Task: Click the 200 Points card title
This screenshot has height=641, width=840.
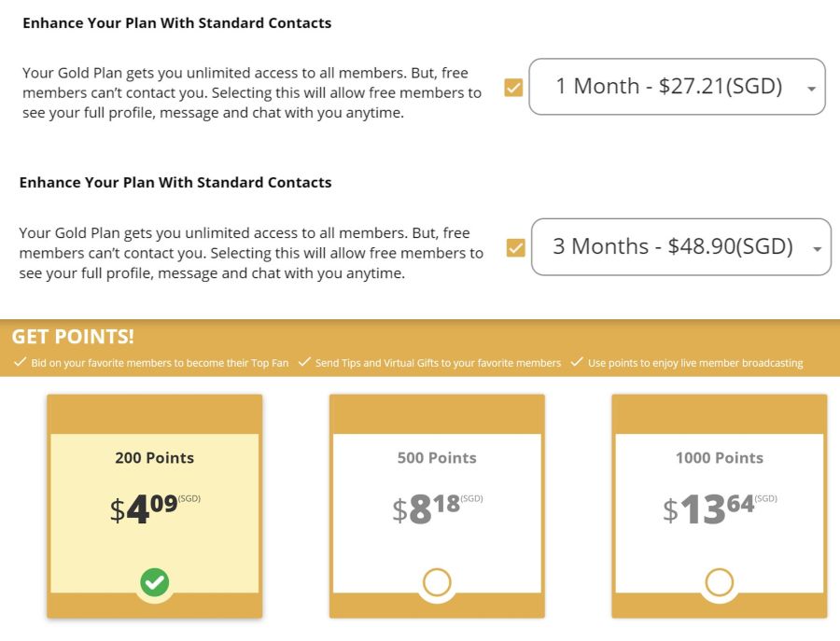Action: [154, 458]
